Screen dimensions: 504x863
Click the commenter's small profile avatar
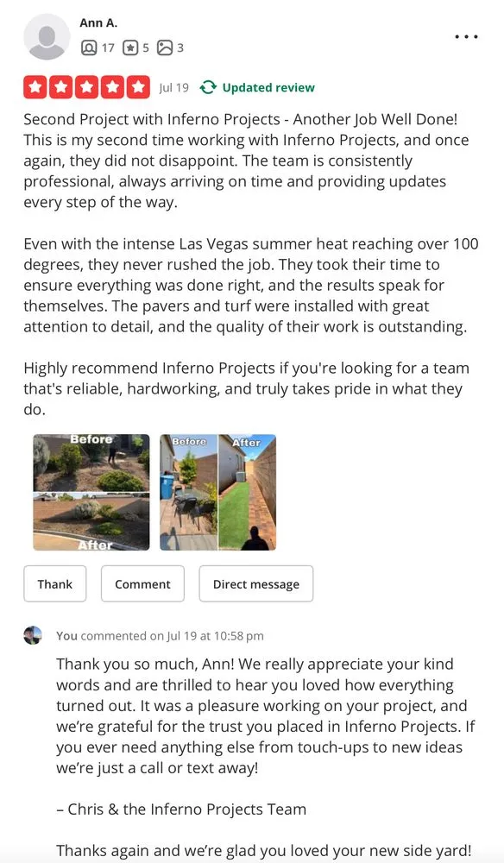click(33, 635)
